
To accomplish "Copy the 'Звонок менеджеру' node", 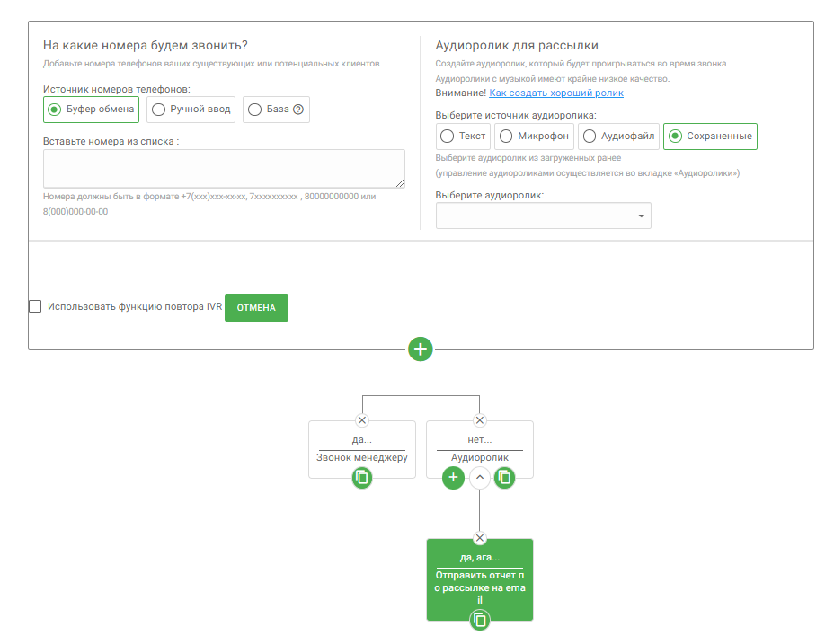I will tap(362, 478).
